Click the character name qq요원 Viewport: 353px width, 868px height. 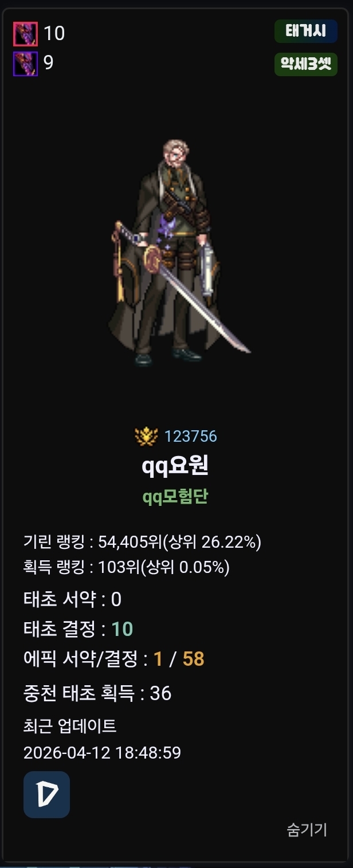click(175, 466)
